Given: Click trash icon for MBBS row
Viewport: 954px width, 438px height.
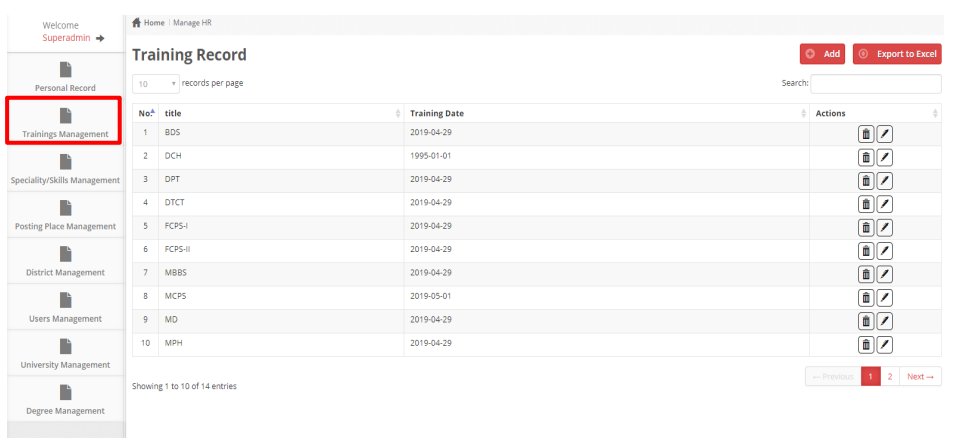Looking at the screenshot, I should (866, 273).
